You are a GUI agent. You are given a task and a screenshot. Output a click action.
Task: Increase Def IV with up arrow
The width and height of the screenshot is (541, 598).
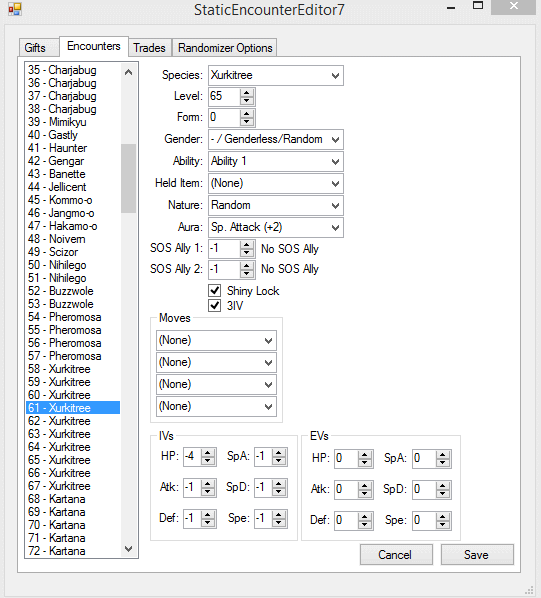208,515
